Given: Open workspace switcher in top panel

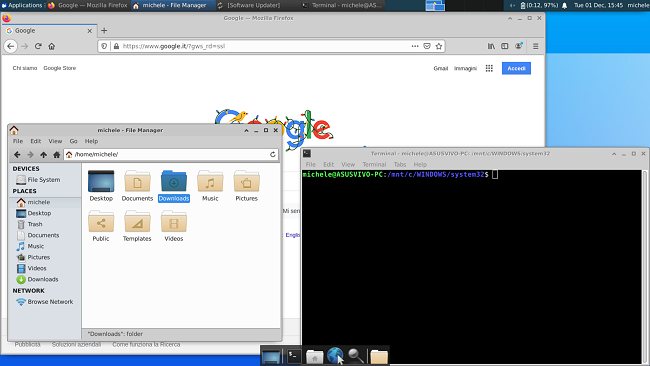Looking at the screenshot, I should (x=435, y=5).
